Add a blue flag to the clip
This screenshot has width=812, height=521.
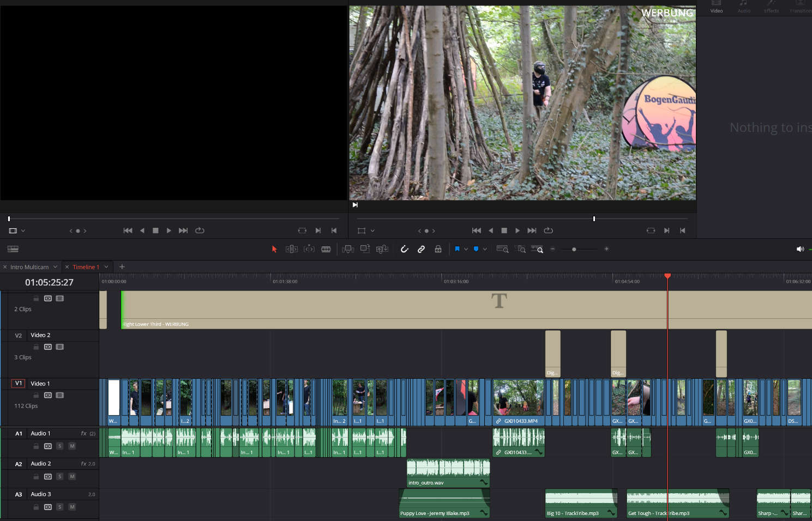(457, 249)
